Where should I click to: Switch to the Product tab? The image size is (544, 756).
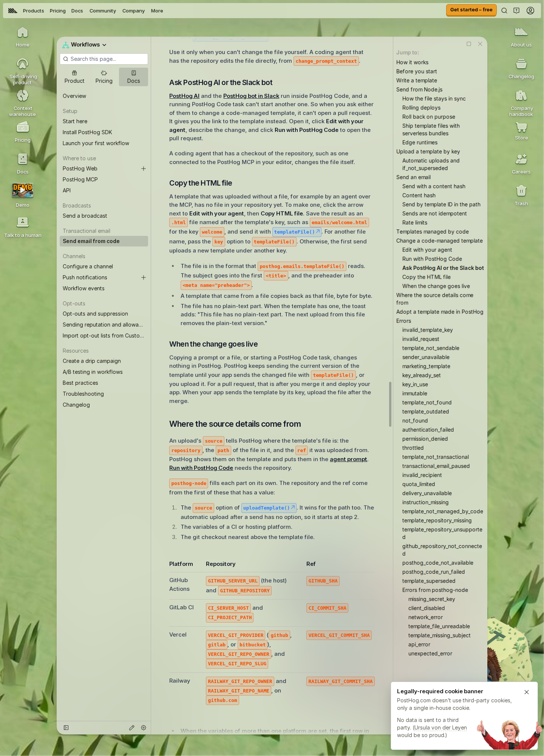coord(74,77)
